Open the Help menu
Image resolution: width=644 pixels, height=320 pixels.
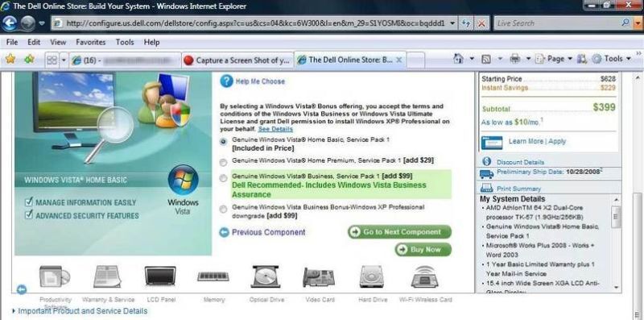click(x=151, y=42)
